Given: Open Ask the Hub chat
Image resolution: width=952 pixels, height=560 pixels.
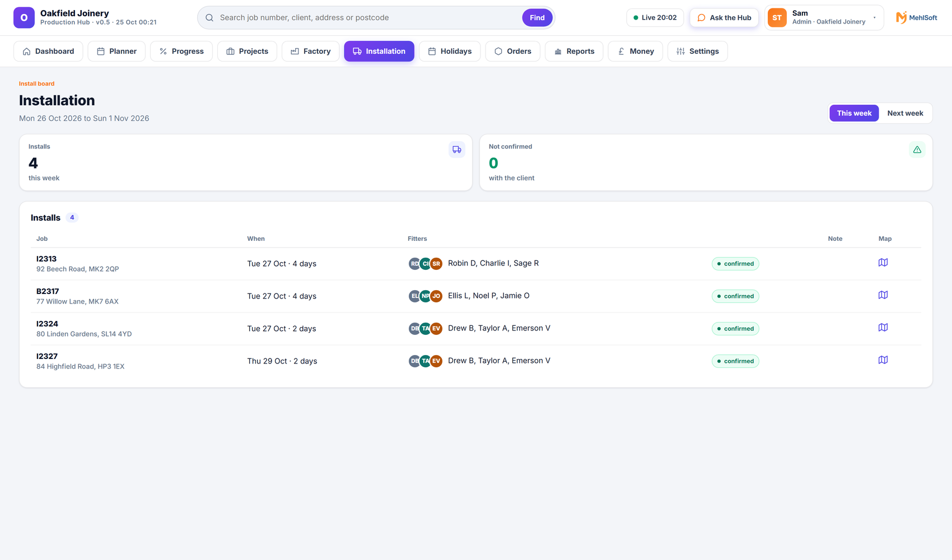Looking at the screenshot, I should click(724, 18).
